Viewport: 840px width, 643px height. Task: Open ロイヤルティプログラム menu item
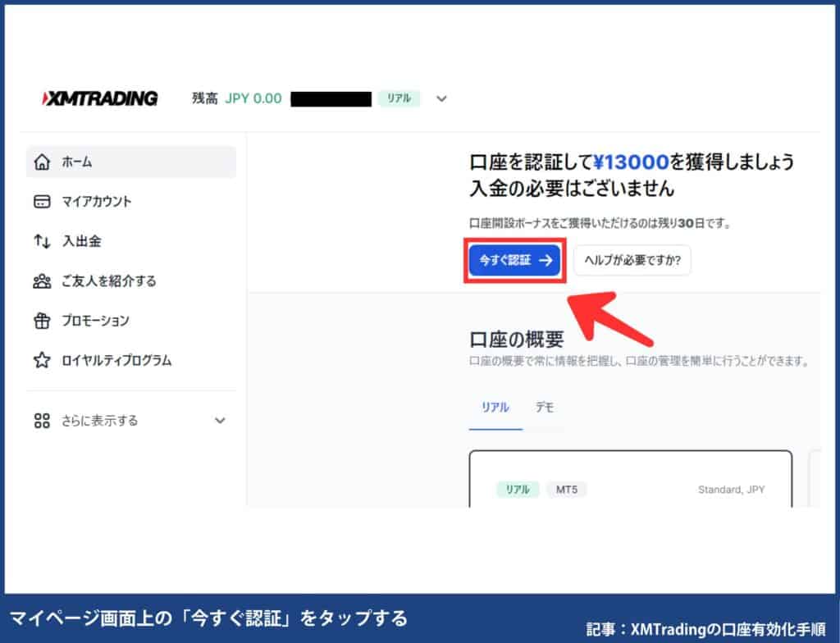(130, 360)
